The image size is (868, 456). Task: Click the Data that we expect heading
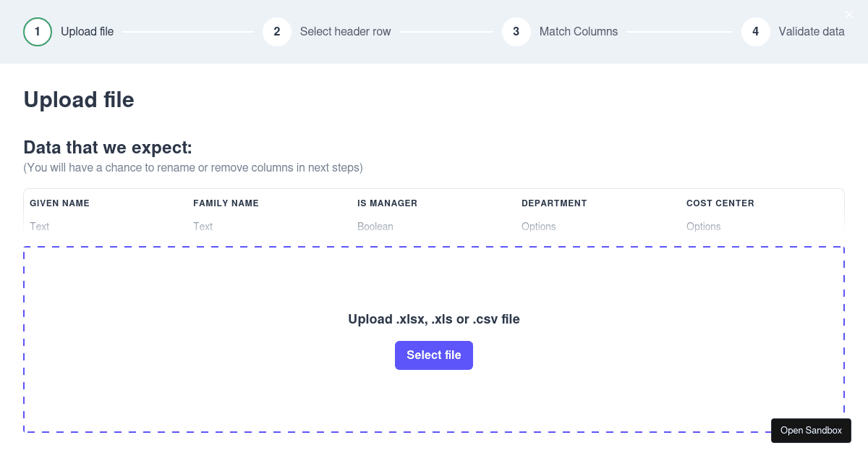(109, 148)
